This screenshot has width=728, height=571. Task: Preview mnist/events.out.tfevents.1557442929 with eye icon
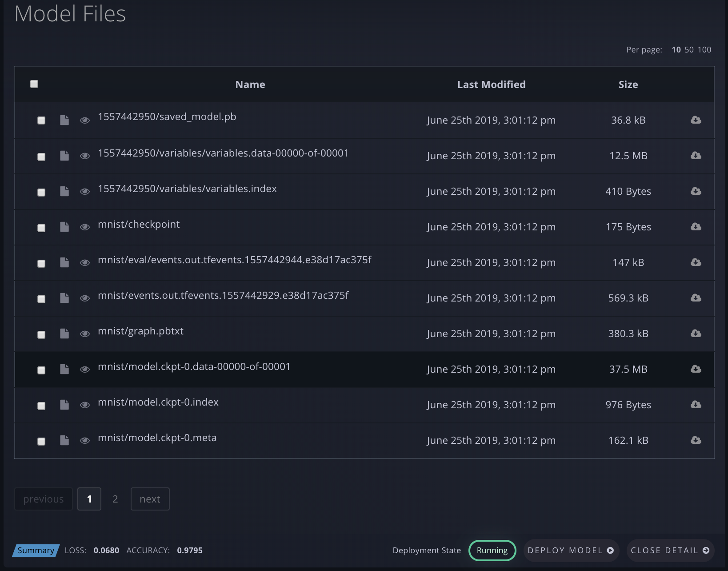85,298
